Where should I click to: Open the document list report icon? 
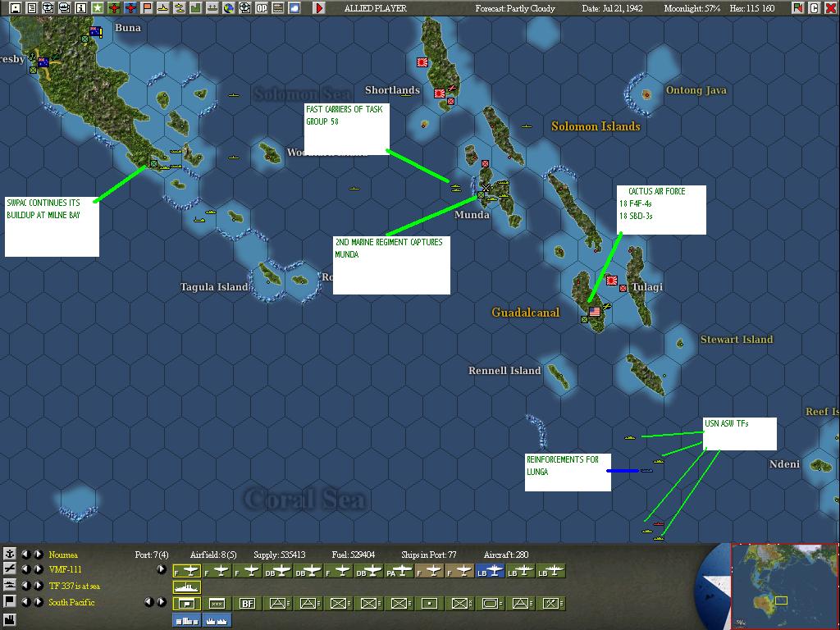[32, 8]
